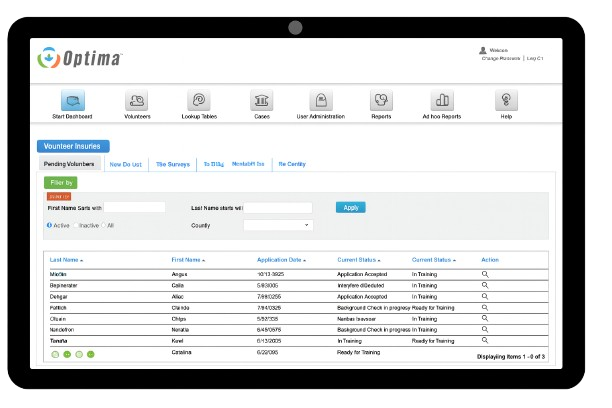Click the Volunteers toolbar icon
612x408 pixels.
(x=137, y=101)
